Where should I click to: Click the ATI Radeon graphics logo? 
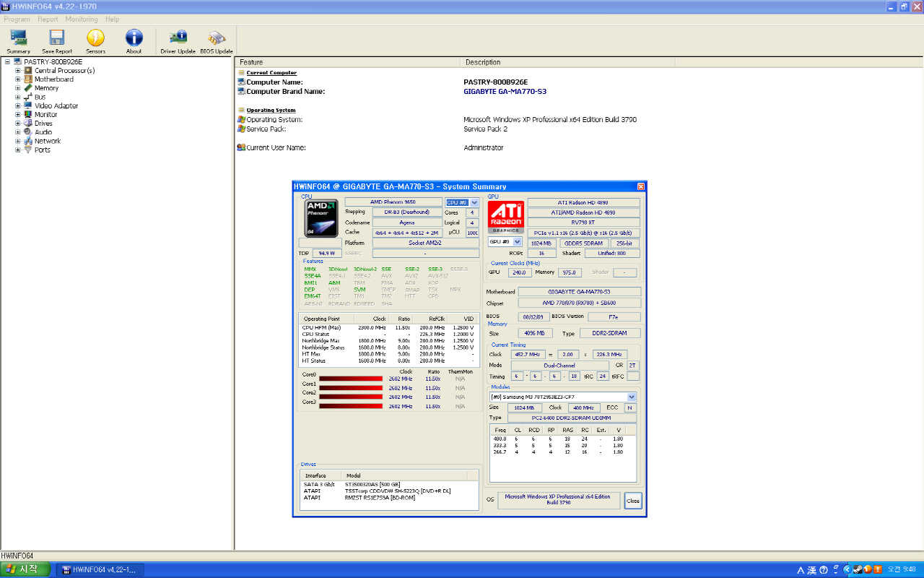coord(506,217)
